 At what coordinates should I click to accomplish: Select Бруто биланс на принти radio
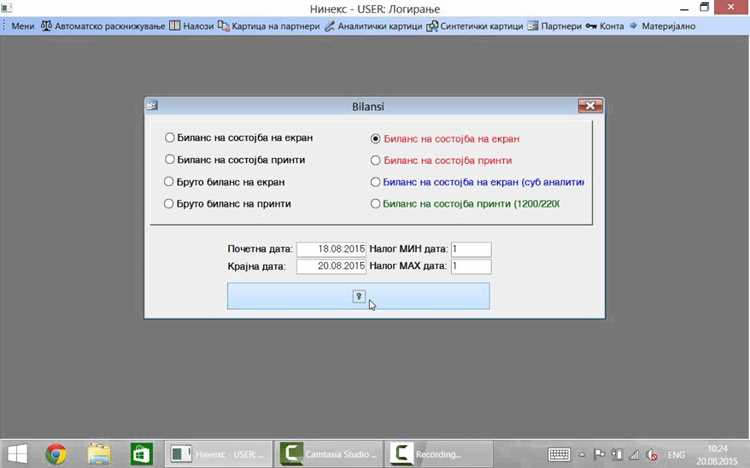[x=169, y=204]
